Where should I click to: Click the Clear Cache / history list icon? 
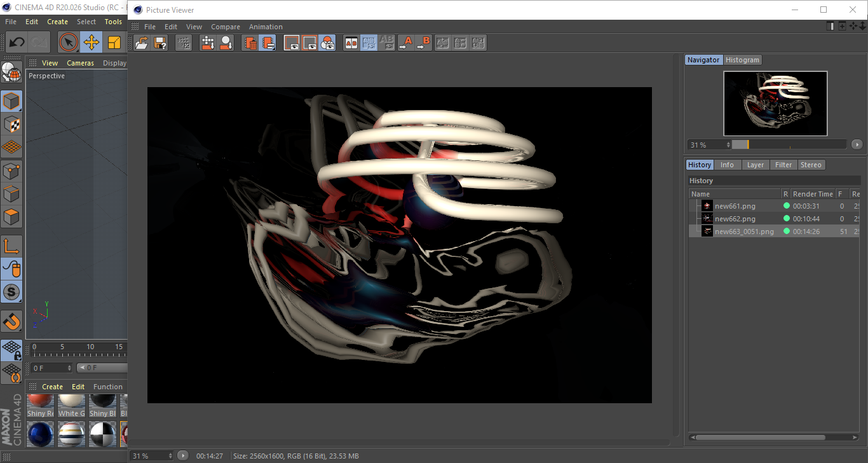pos(268,43)
